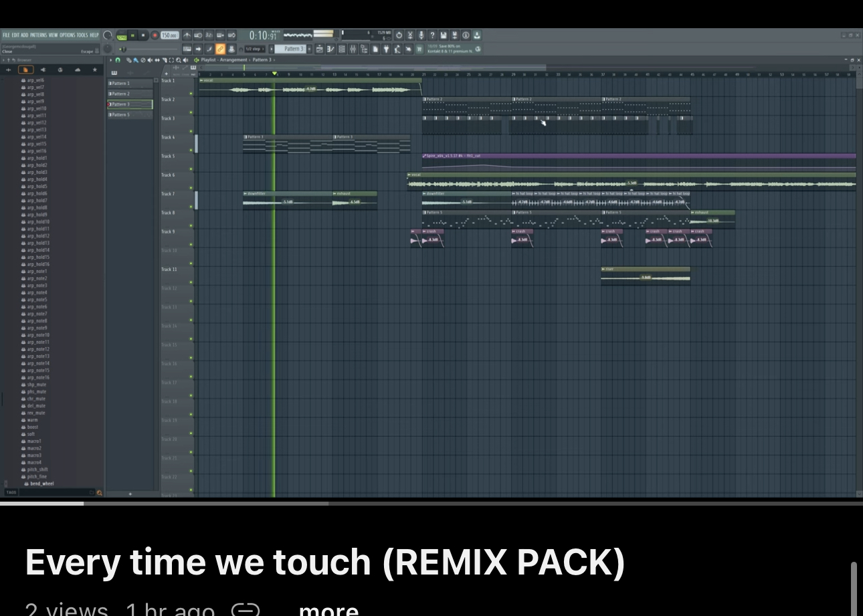Click the save project icon
863x616 pixels.
444,35
